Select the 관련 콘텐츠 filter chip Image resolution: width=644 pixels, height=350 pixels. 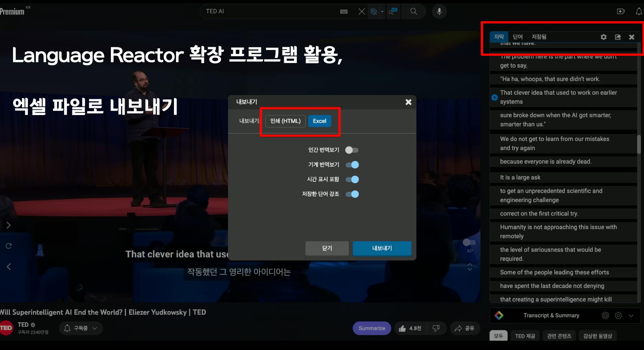(x=559, y=336)
